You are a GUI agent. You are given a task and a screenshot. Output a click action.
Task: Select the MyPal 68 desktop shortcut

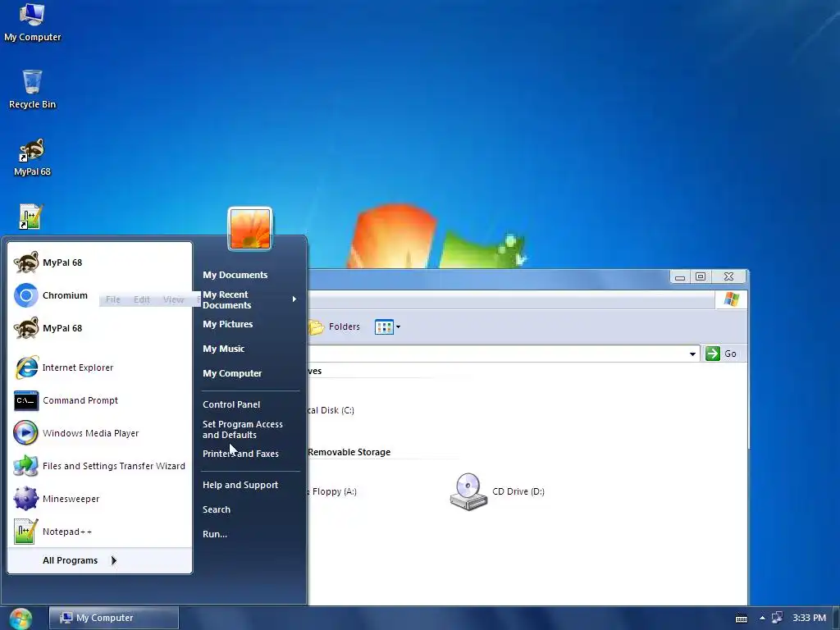click(32, 157)
